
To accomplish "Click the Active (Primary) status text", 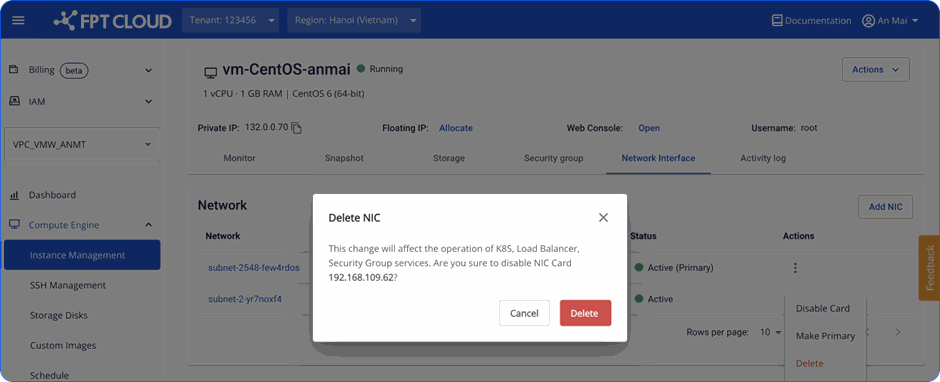I will 680,267.
